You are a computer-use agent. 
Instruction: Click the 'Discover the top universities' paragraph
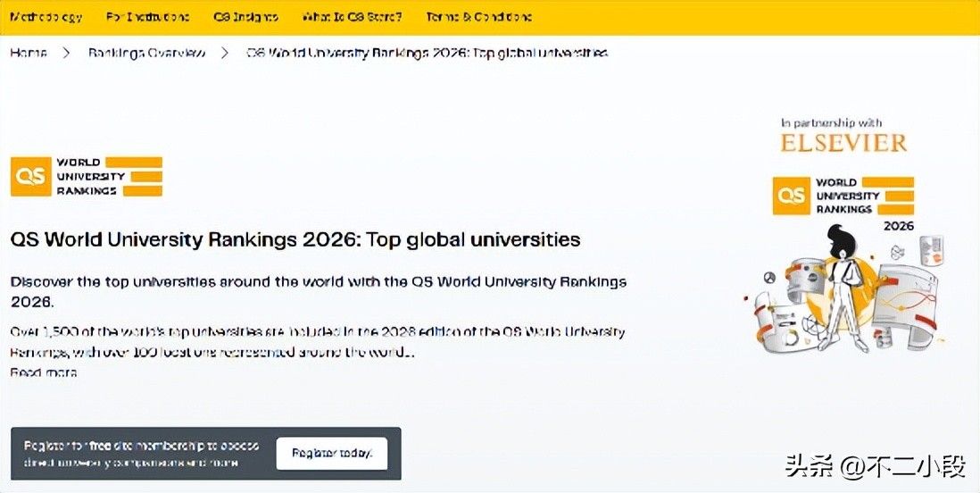[x=319, y=291]
